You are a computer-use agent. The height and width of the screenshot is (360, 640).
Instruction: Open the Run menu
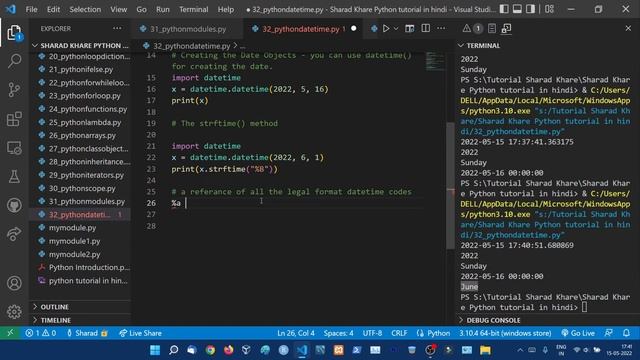click(x=162, y=9)
